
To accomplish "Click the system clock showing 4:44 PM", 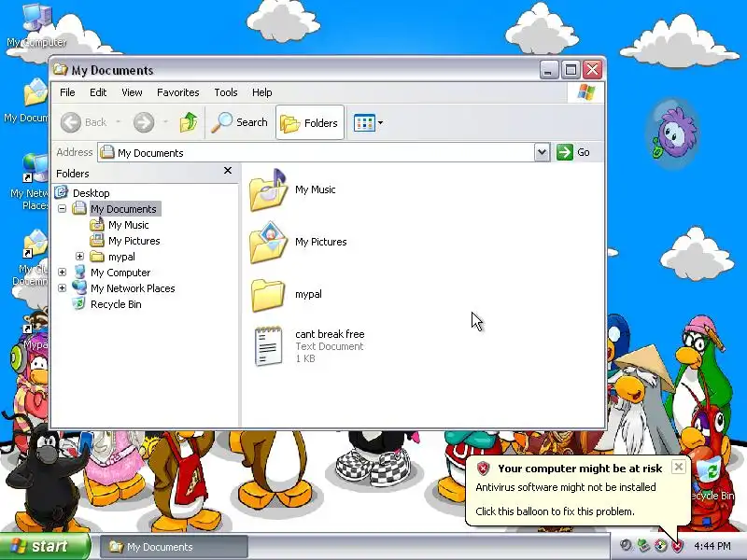I will (x=712, y=546).
